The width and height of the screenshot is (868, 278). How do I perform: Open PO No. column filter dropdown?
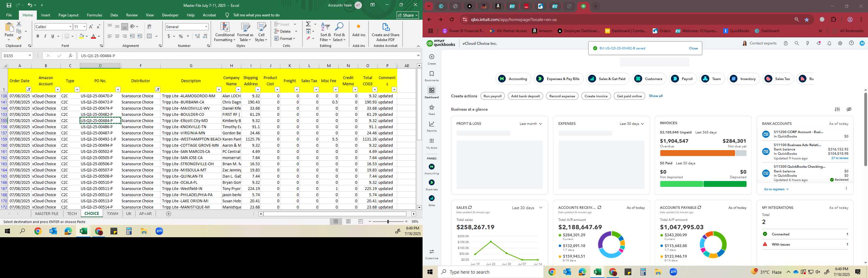118,90
